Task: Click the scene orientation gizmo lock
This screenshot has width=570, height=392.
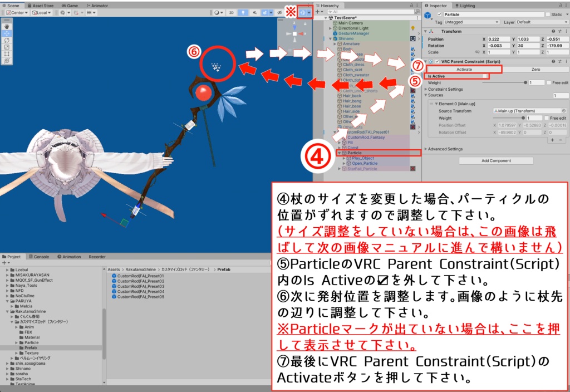Action: tap(305, 23)
